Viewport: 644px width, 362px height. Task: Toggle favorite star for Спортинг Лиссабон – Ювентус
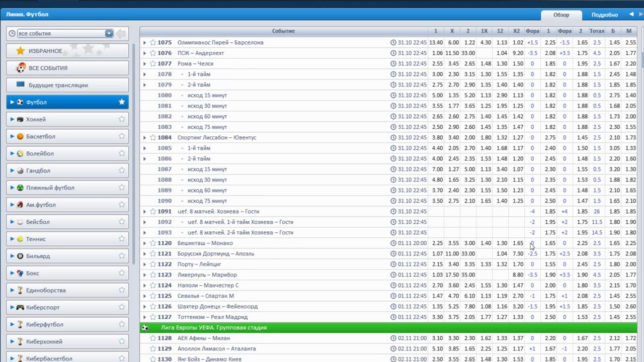(153, 137)
